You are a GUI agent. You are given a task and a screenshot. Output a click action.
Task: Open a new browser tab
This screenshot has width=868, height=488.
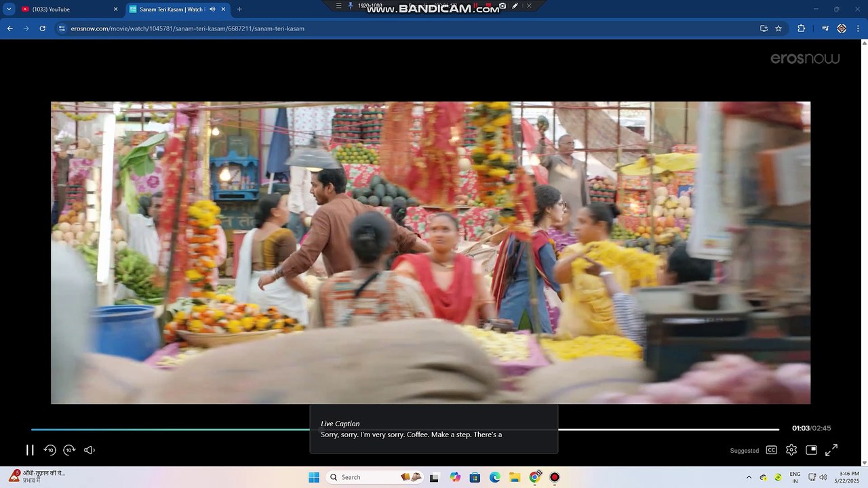pyautogui.click(x=239, y=9)
